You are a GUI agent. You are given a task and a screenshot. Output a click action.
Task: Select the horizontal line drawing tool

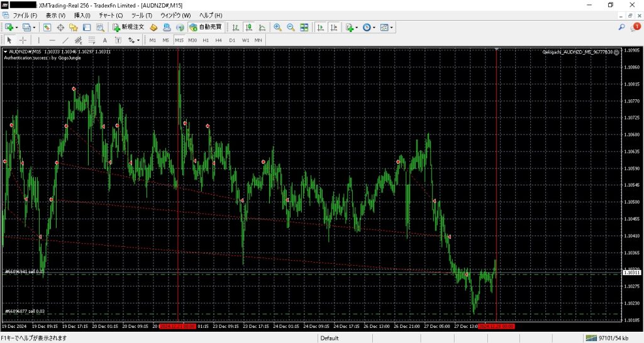[x=52, y=40]
